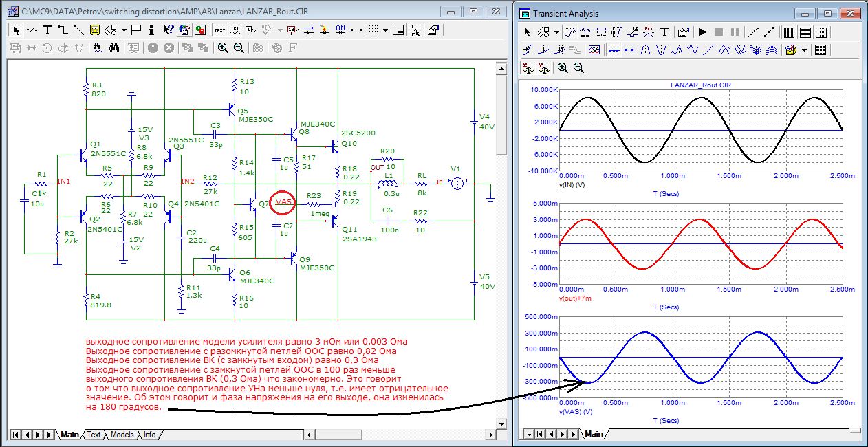Click the binoculars Find icon
The height and width of the screenshot is (447, 868).
pos(114,48)
